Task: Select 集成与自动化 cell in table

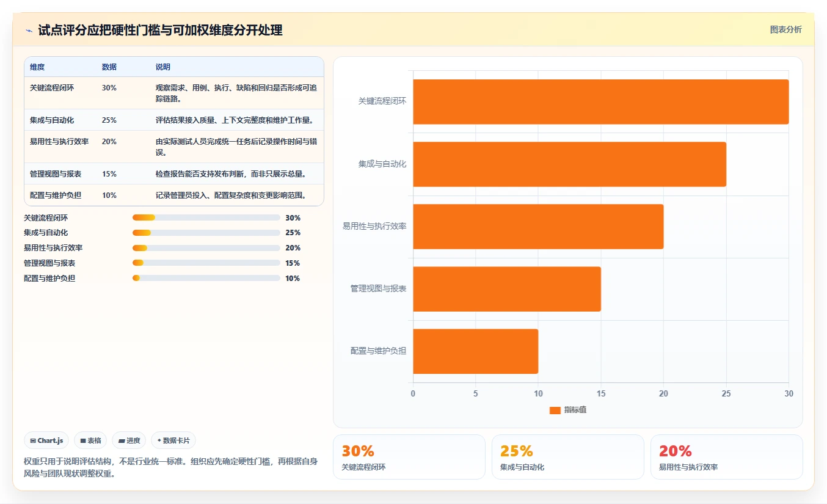Action: click(52, 120)
